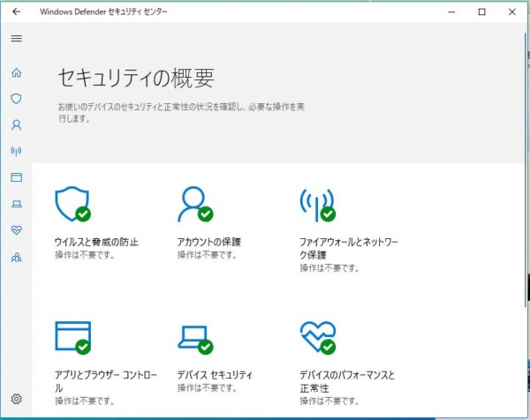Viewport: 530px width, 420px height.
Task: Click the large shield icon for ウイルスと脅威の防止
Action: (x=72, y=204)
